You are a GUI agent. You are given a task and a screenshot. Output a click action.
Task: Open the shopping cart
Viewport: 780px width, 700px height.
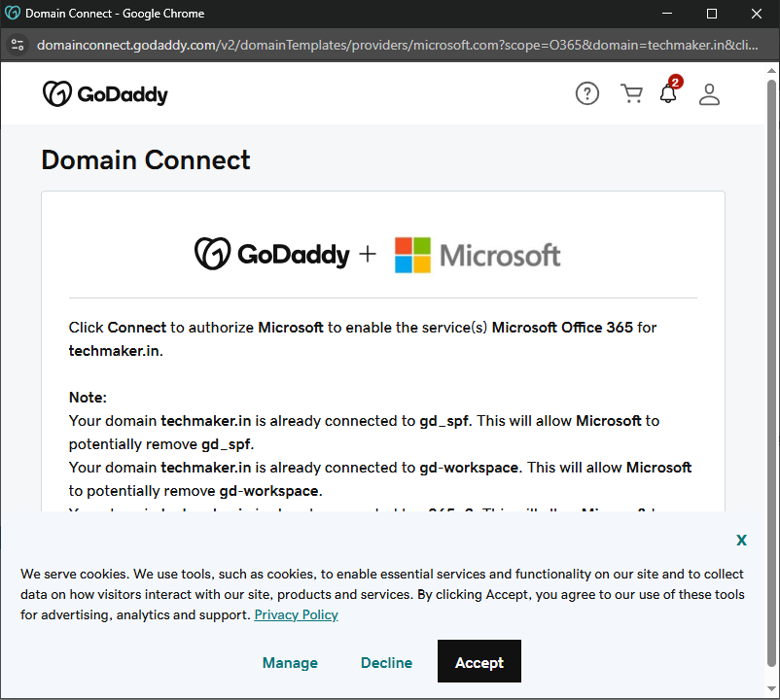click(631, 94)
